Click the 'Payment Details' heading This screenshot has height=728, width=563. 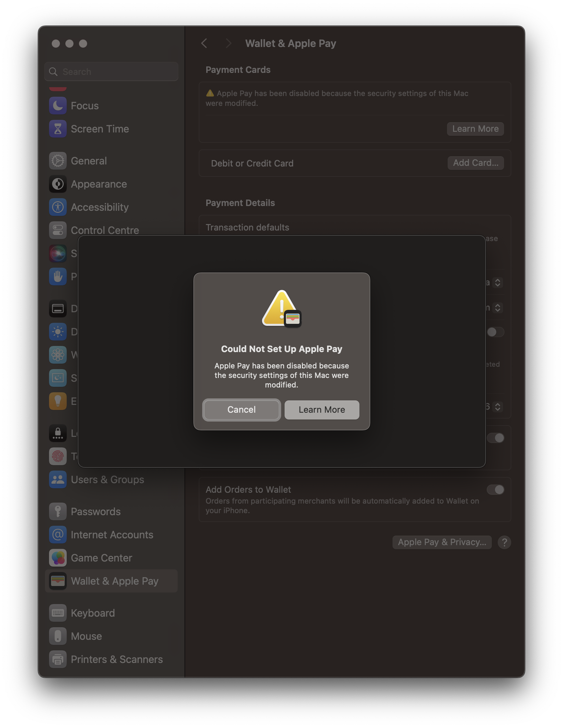[240, 203]
